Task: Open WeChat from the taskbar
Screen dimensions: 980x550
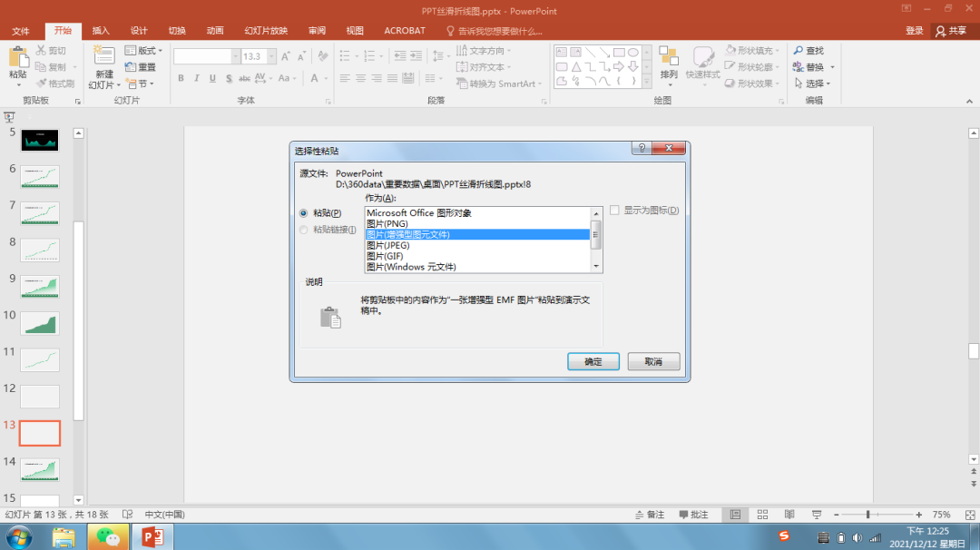Action: click(108, 537)
